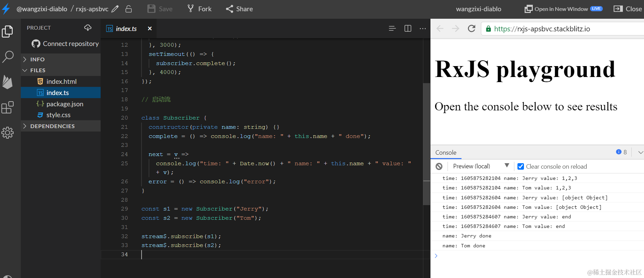Click the Save button
This screenshot has height=278, width=644.
point(160,9)
